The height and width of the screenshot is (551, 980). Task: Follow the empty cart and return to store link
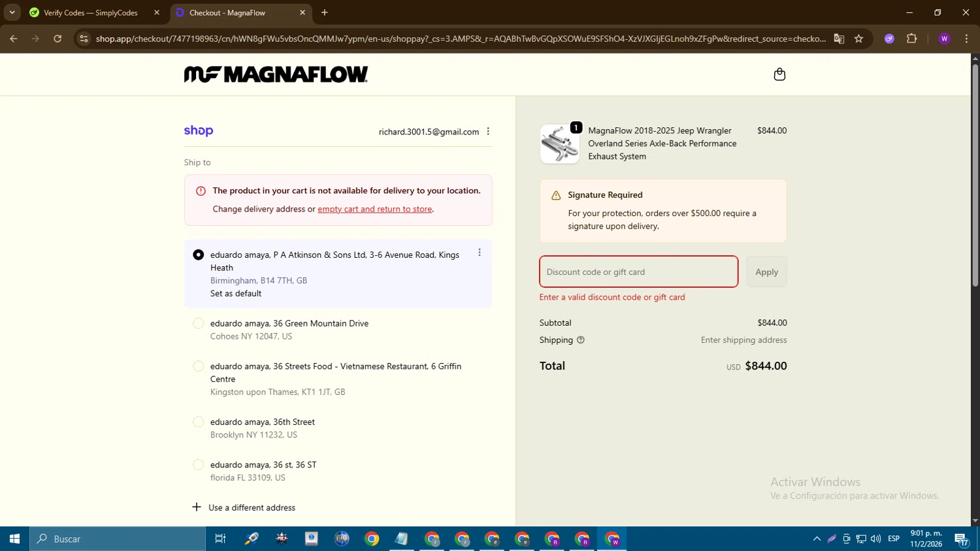[374, 209]
